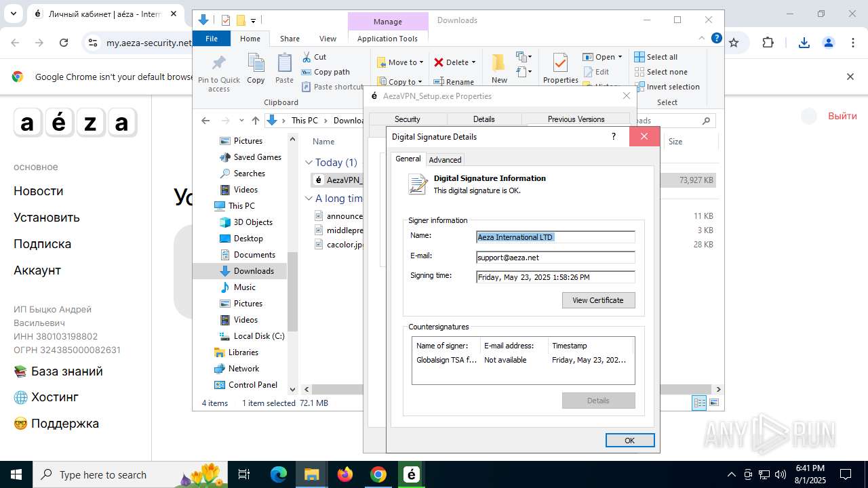868x488 pixels.
Task: Open the Move to dropdown
Action: click(x=400, y=62)
